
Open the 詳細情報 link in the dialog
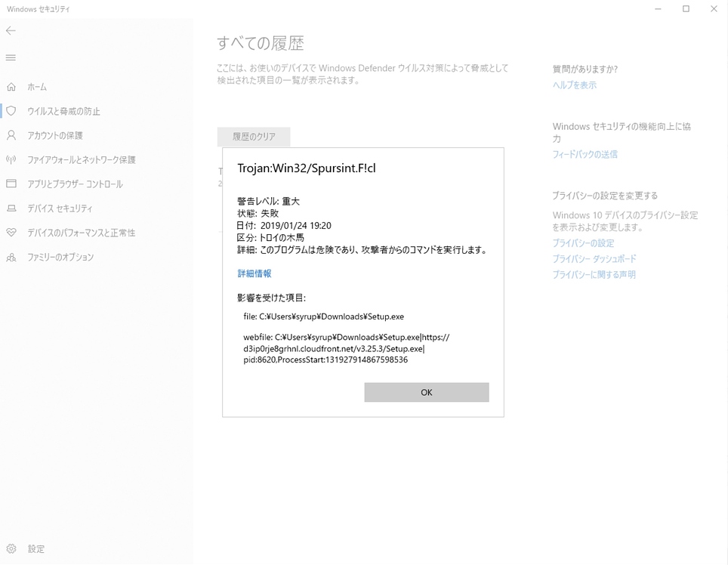click(x=254, y=273)
